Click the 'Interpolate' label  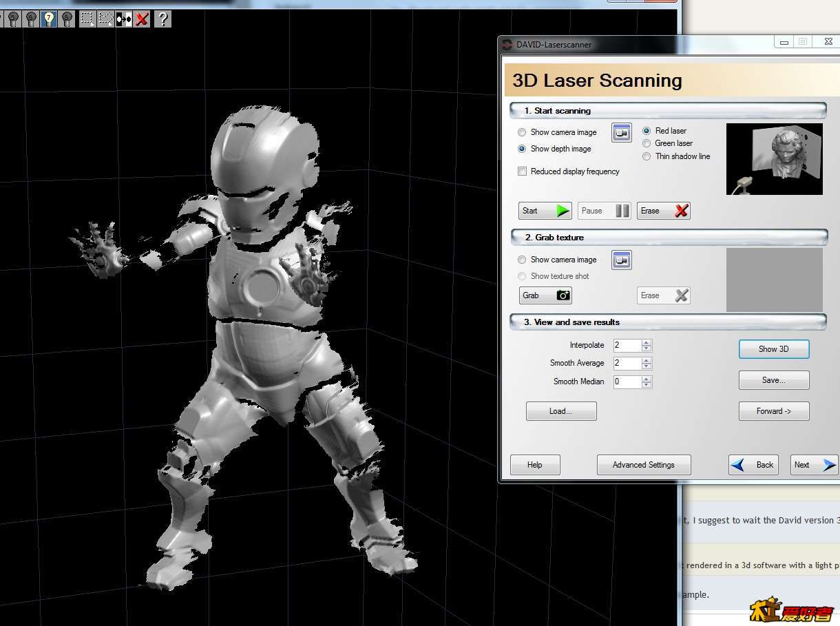click(x=587, y=345)
